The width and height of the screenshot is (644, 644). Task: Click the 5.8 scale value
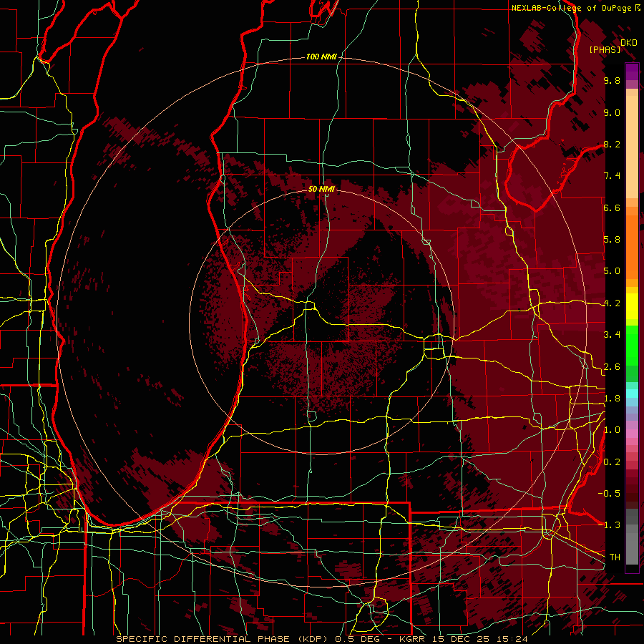point(612,240)
